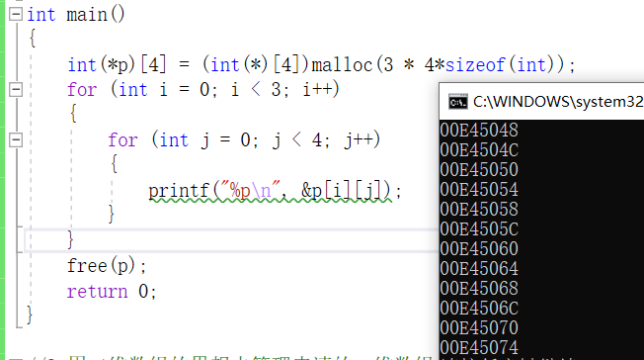644x360 pixels.
Task: Click console output line 00E4504C
Action: 479,149
